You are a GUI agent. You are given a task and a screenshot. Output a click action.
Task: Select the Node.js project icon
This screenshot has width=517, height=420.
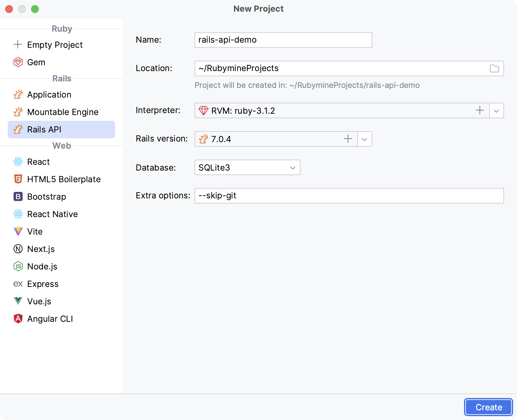(x=18, y=266)
